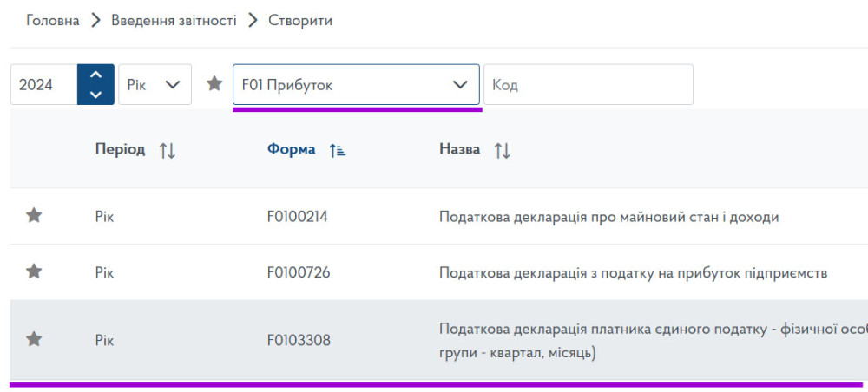The image size is (868, 392).
Task: Star the F0100214 declaration row
Action: pyautogui.click(x=34, y=216)
